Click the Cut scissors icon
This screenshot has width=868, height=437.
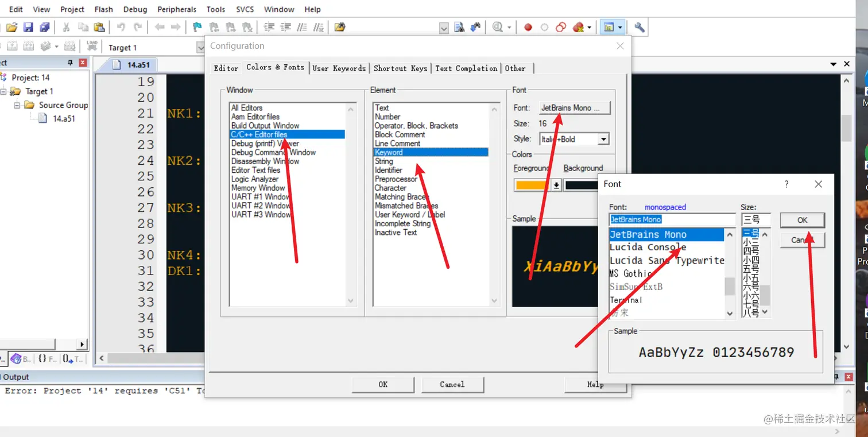coord(66,27)
